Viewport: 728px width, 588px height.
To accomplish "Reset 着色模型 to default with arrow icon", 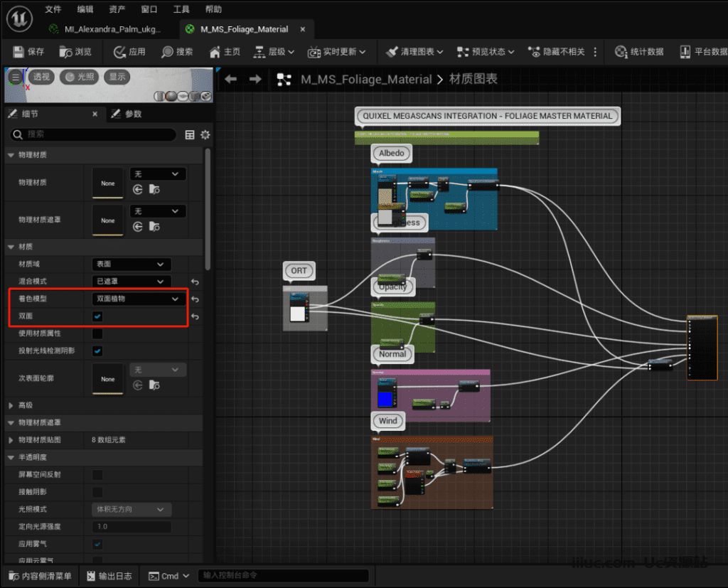I will [x=195, y=299].
